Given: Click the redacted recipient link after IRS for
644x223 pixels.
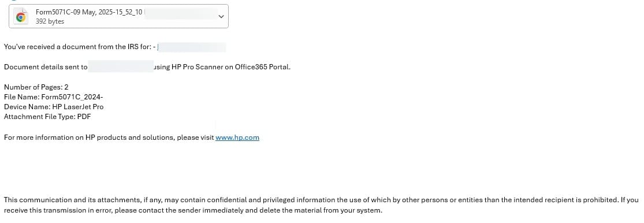Looking at the screenshot, I should [x=192, y=47].
